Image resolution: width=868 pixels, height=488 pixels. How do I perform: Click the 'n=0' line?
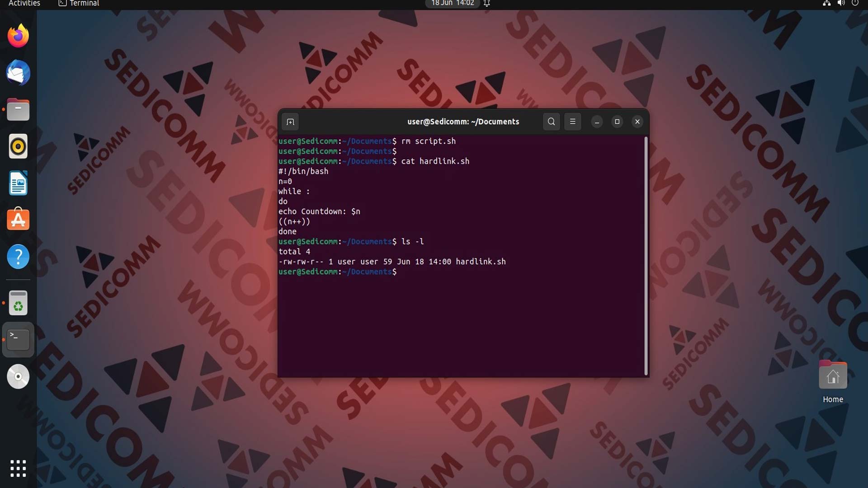[x=285, y=182]
